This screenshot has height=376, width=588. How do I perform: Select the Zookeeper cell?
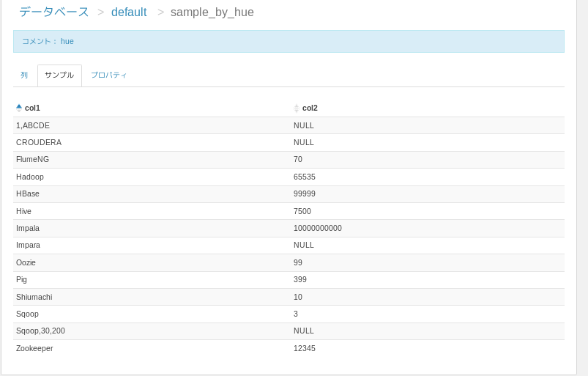pos(152,348)
